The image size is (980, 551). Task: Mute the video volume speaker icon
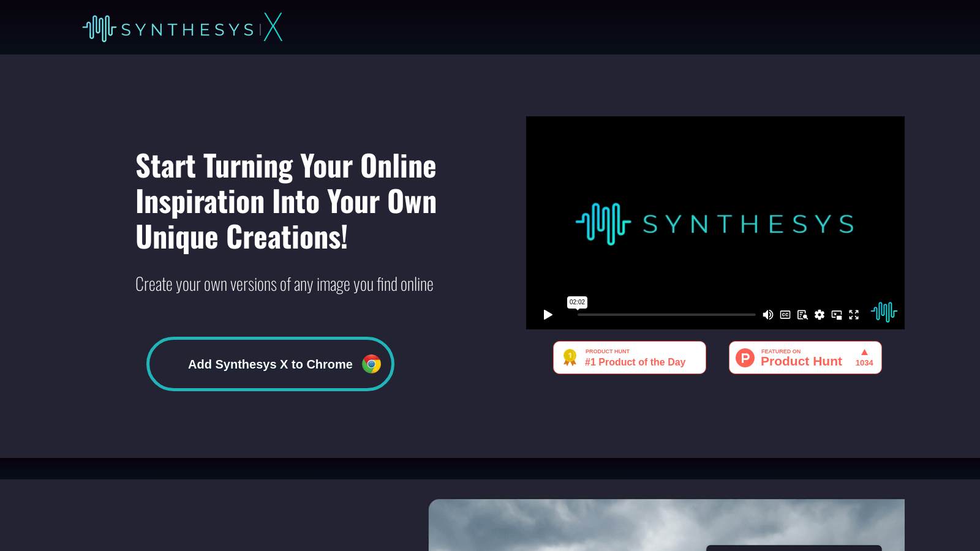tap(767, 315)
